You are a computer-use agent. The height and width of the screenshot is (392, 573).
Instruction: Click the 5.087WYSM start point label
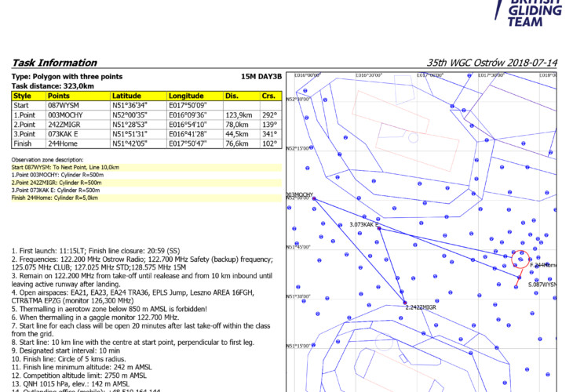click(x=542, y=285)
